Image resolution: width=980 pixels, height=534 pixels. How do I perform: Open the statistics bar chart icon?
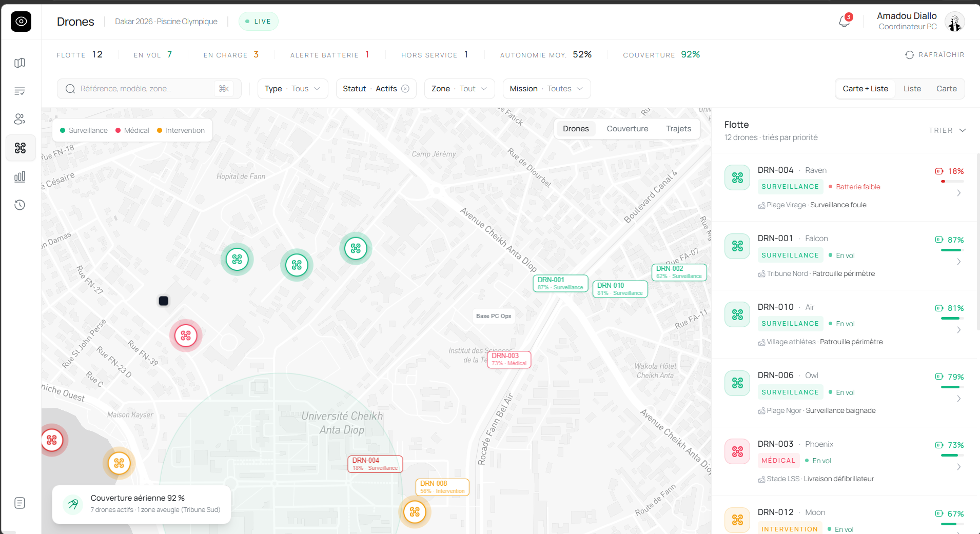tap(20, 176)
